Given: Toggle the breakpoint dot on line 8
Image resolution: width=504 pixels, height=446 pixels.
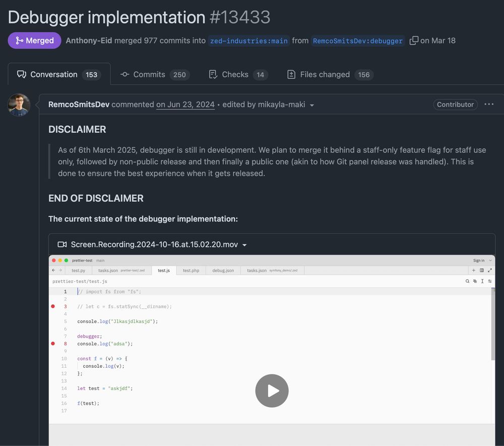Looking at the screenshot, I should (53, 344).
